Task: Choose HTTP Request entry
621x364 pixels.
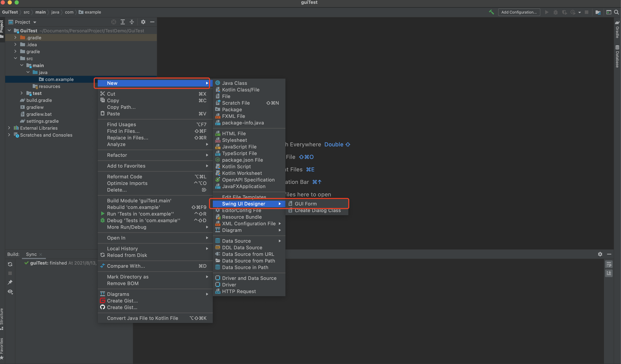Action: click(249, 291)
